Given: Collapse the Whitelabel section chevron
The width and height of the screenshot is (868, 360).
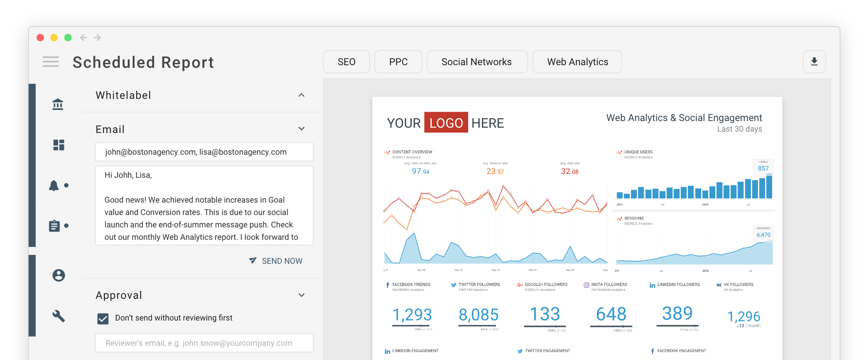Looking at the screenshot, I should tap(301, 95).
